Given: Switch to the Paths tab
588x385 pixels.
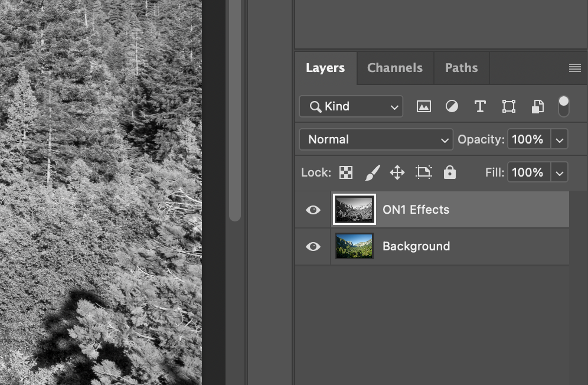Looking at the screenshot, I should (x=461, y=68).
